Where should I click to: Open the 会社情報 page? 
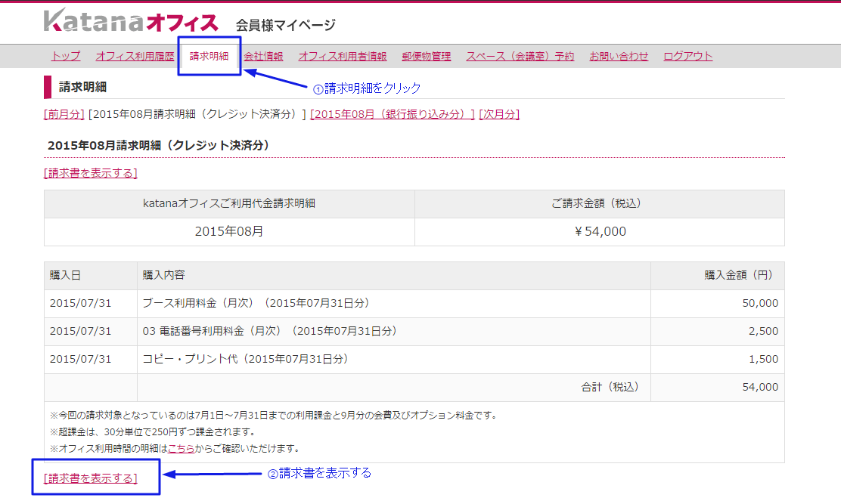tap(263, 56)
